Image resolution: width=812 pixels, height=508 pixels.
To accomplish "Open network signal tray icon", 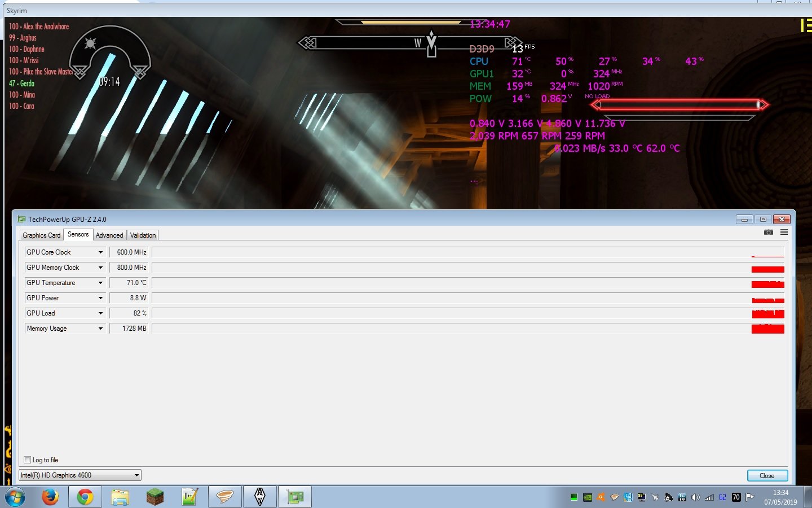I will 709,497.
